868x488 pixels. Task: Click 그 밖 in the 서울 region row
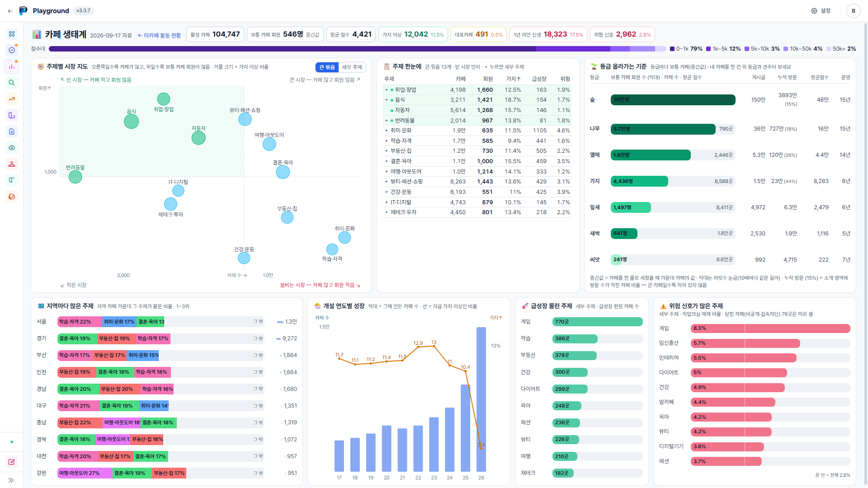[258, 322]
